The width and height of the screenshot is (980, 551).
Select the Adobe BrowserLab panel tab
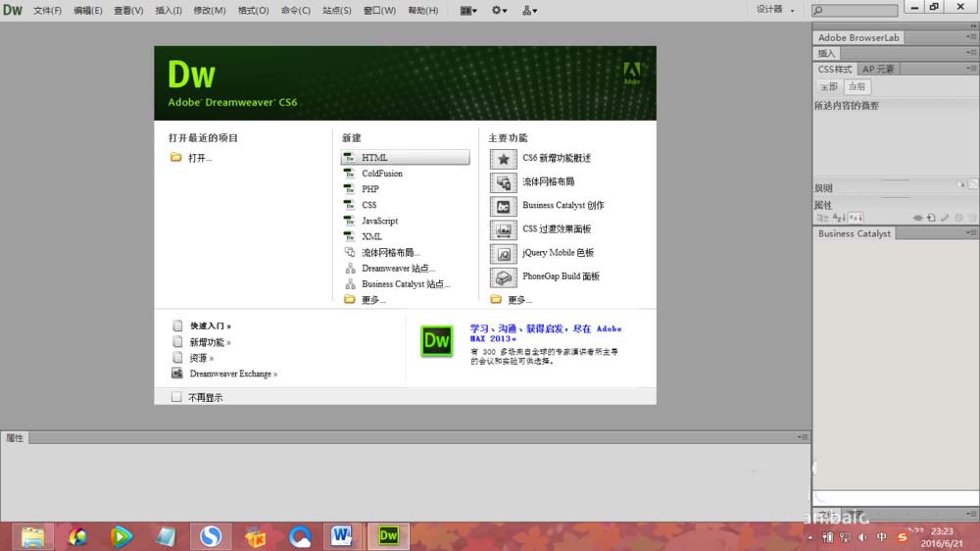point(858,37)
